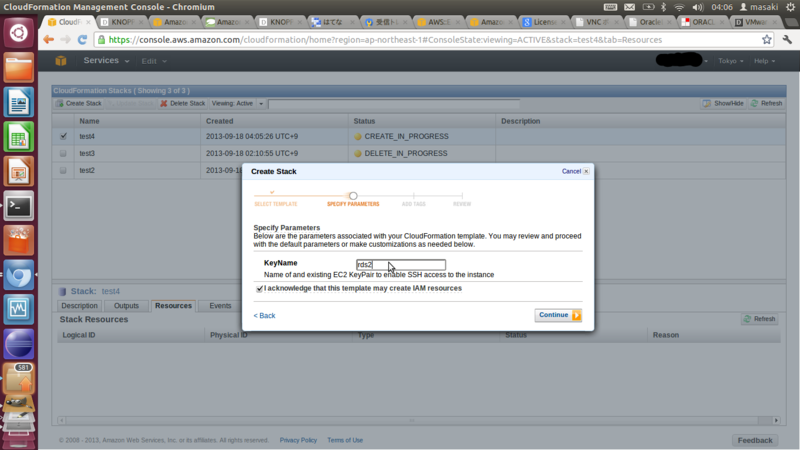Switch to the VNC browser tab
This screenshot has height=450, width=800.
click(596, 22)
